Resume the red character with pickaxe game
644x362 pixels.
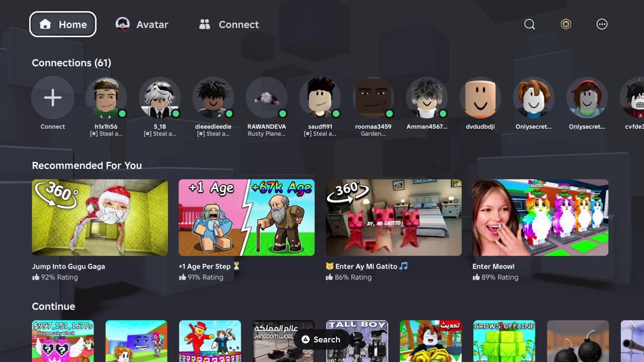(210, 341)
